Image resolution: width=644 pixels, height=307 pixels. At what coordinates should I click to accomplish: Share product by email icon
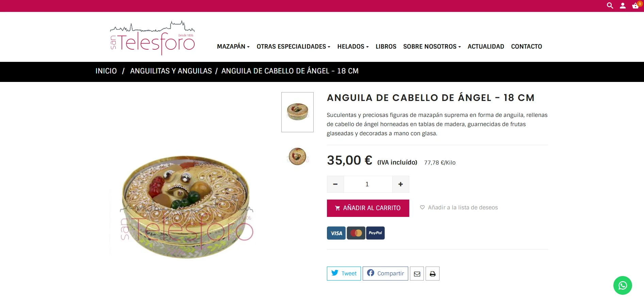click(x=417, y=274)
